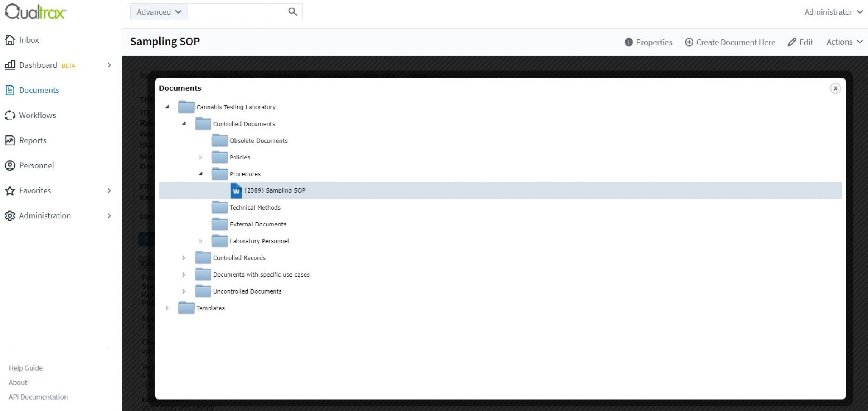
Task: Collapse the Procedures folder
Action: (200, 174)
